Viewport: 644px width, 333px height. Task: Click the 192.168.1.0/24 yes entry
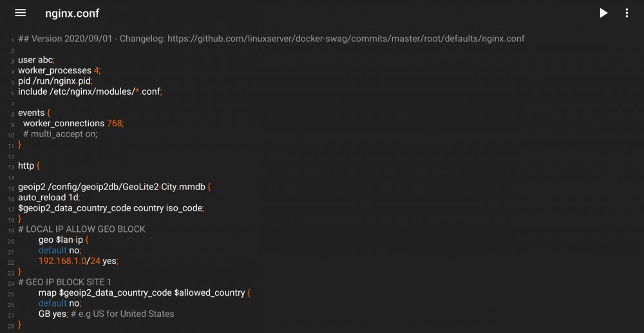78,261
